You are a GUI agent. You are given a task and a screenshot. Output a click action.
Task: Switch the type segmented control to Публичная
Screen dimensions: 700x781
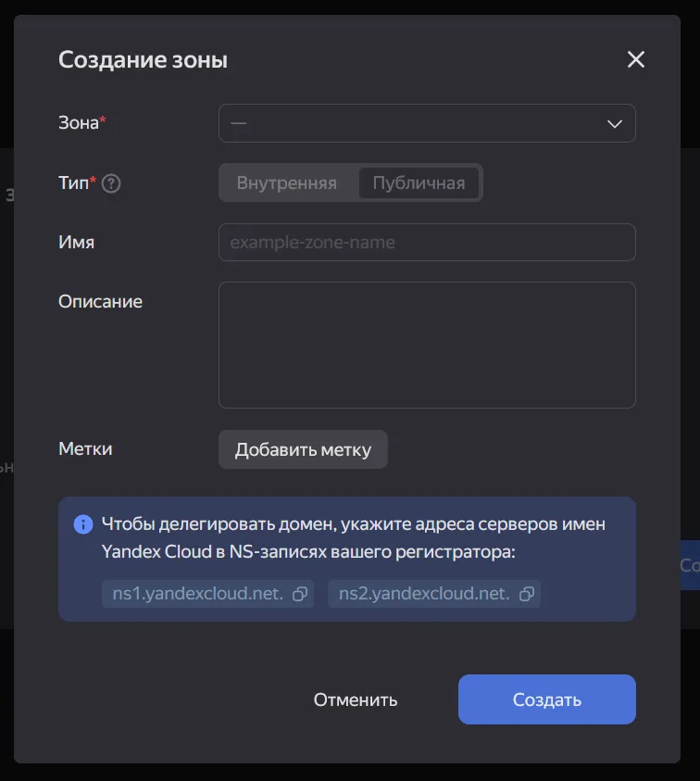pos(419,183)
